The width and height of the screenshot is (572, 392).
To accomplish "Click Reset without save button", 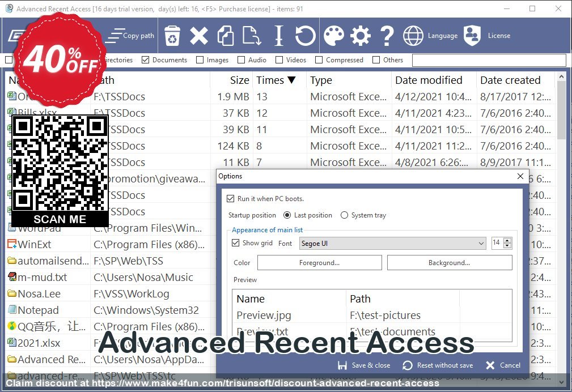I will [x=438, y=365].
